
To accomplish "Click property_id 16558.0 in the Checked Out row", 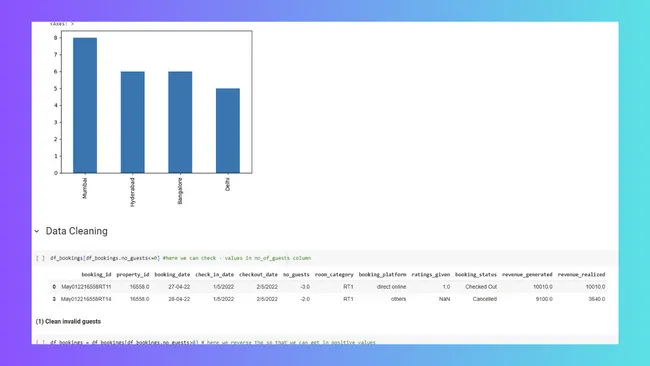I will (x=139, y=287).
